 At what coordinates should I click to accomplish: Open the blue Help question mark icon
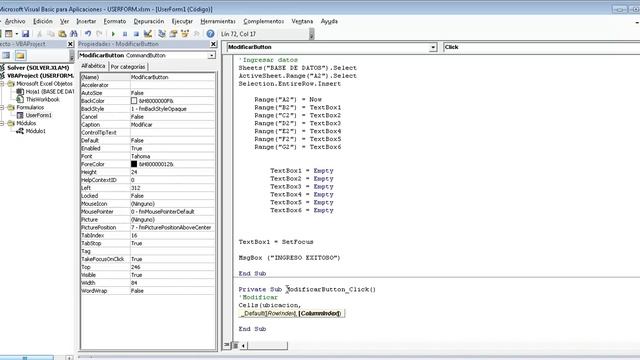point(210,34)
